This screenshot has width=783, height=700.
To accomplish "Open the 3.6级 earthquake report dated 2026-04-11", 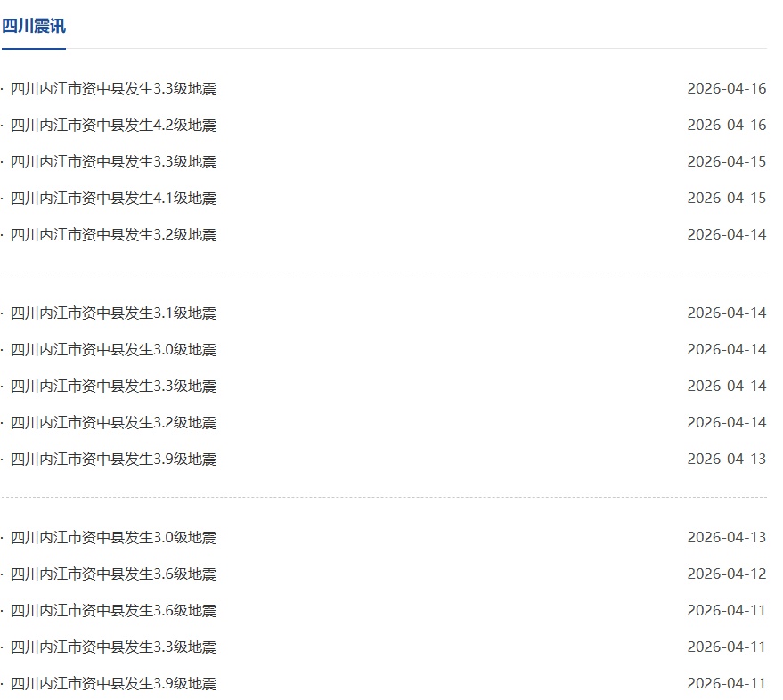I will (x=113, y=611).
